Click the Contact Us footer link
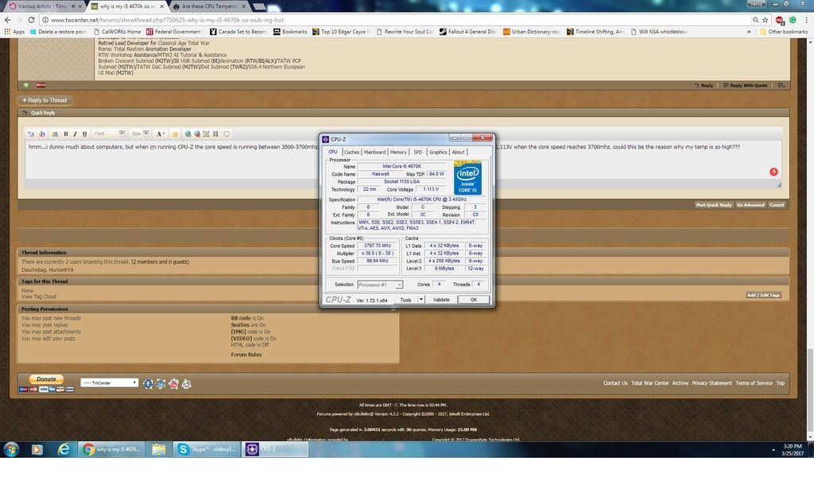 coord(615,383)
